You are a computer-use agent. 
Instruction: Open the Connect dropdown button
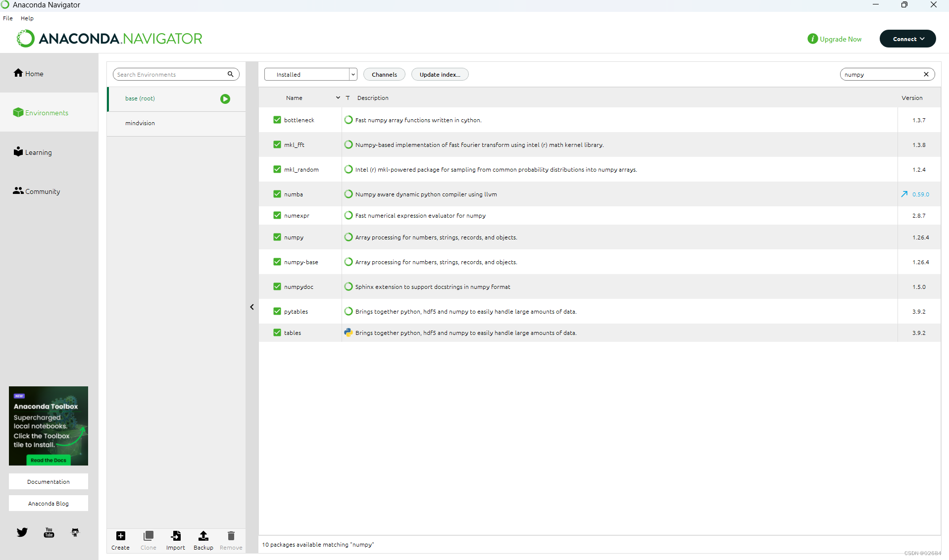tap(907, 39)
